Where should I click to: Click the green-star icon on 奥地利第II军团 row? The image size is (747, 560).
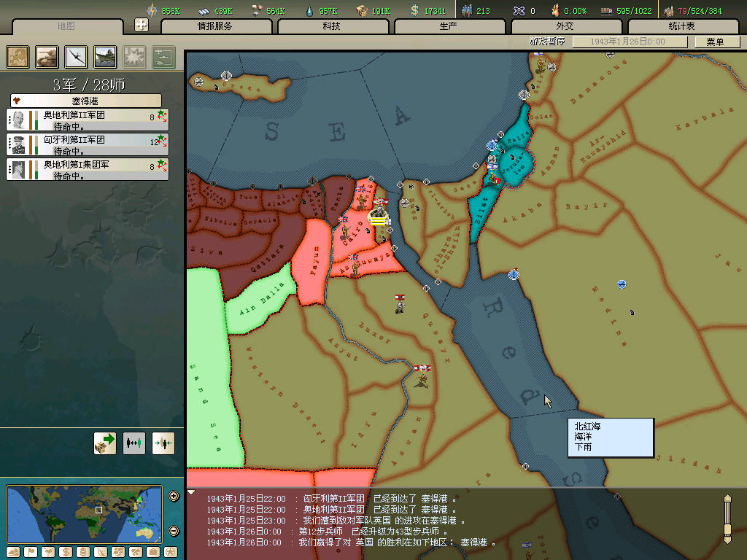162,116
